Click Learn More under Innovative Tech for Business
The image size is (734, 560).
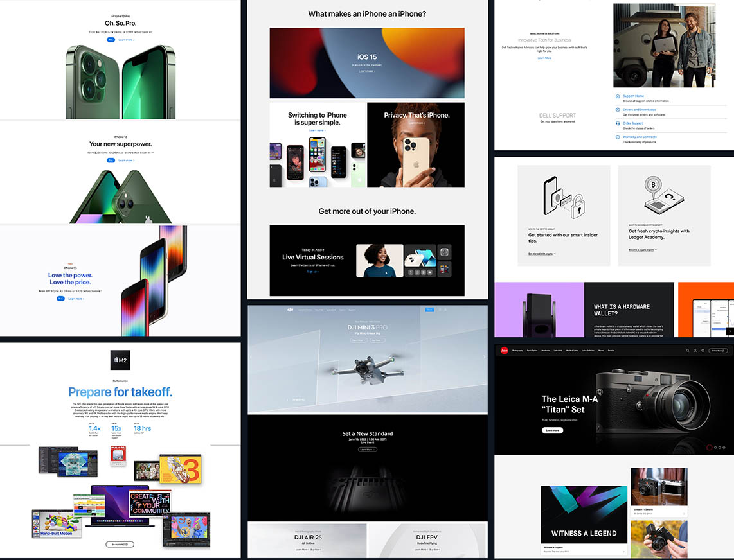point(544,58)
